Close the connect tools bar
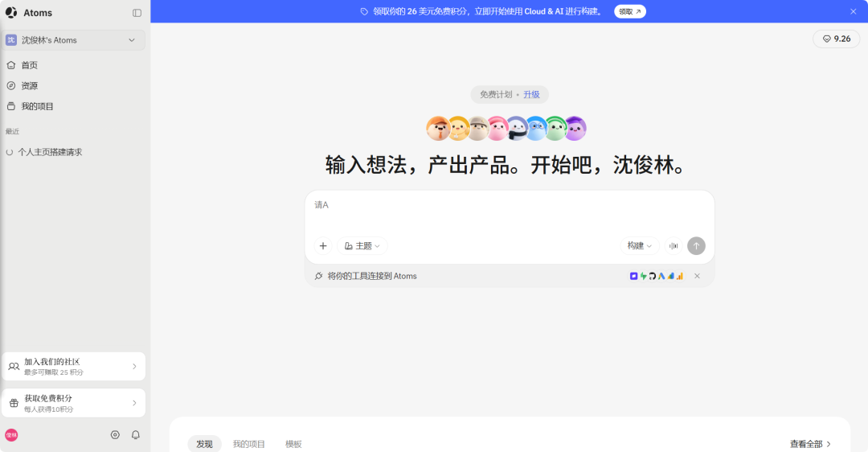868x452 pixels. pyautogui.click(x=697, y=276)
